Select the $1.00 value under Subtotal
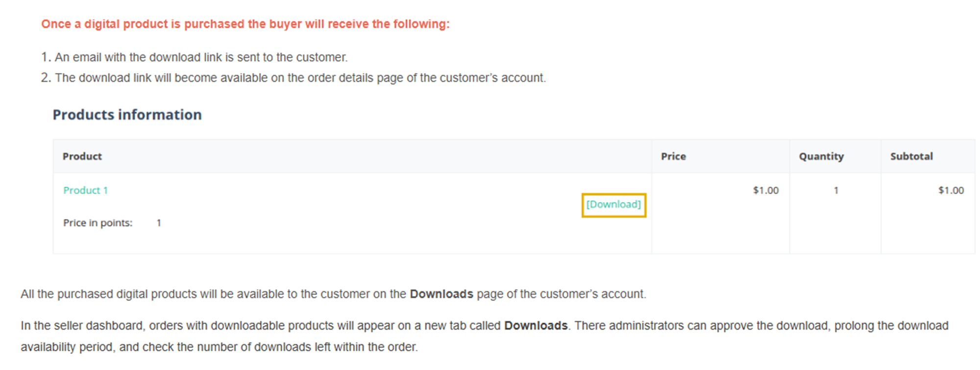 (951, 190)
